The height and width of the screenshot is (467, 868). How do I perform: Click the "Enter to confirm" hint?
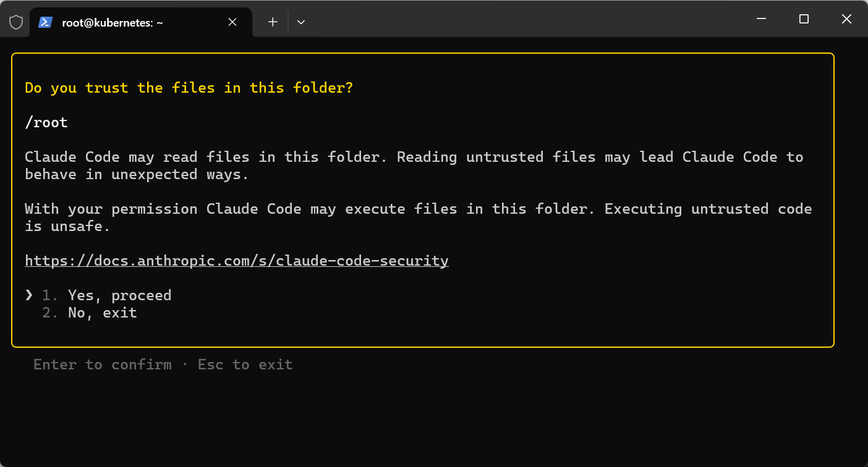click(103, 364)
